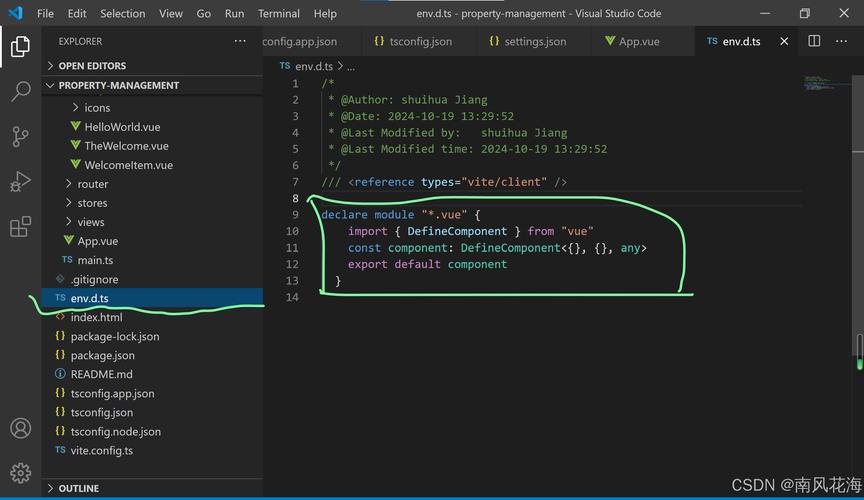Expand the Outline section
Image resolution: width=864 pixels, height=500 pixels.
(x=78, y=488)
